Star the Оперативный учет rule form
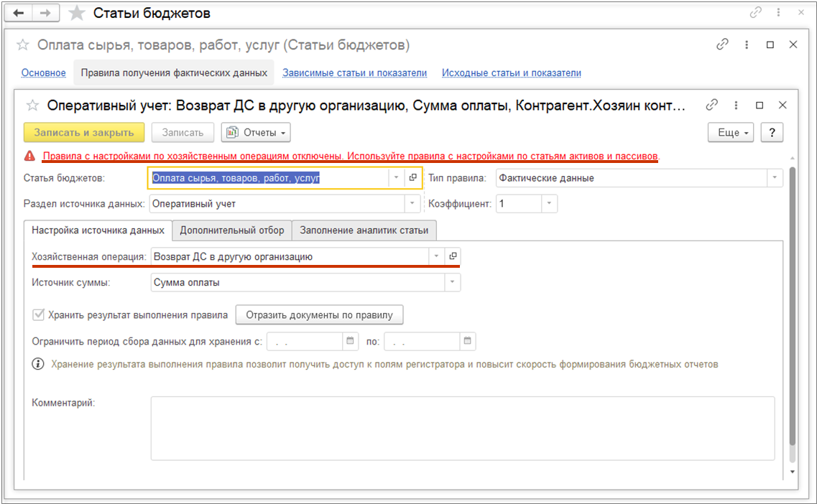 (x=32, y=106)
